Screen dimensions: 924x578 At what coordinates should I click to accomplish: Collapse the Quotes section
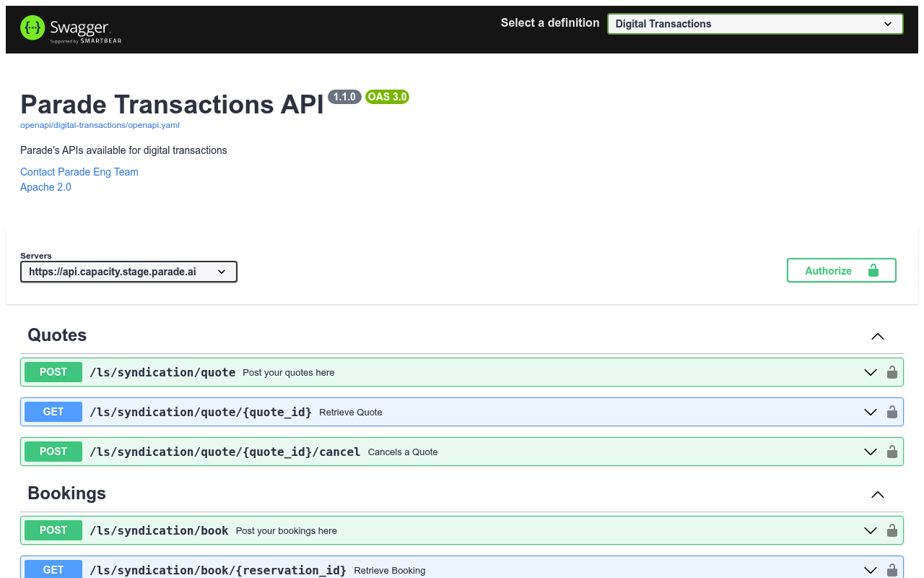878,336
